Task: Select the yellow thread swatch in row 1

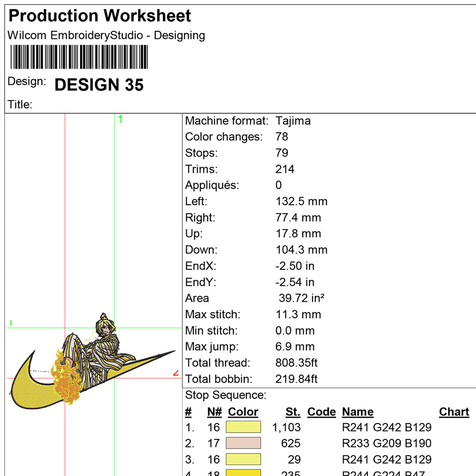Action: (244, 427)
